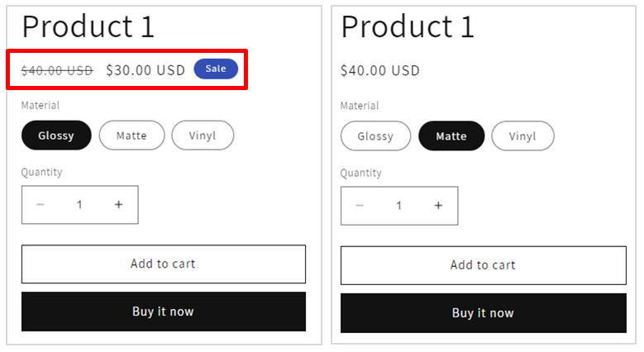644x352 pixels.
Task: Add to cart in the left product panel
Action: [164, 264]
